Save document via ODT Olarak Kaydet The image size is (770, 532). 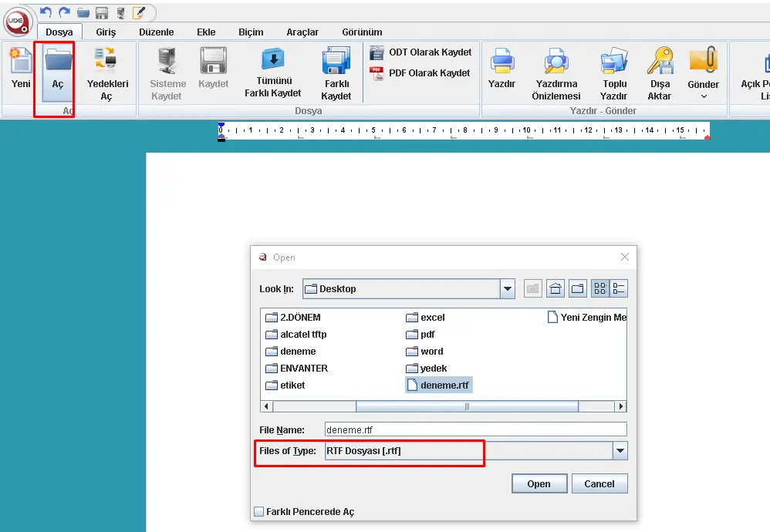coord(420,52)
